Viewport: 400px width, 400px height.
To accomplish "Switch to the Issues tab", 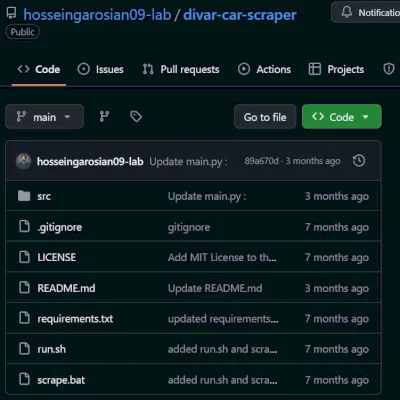I will coord(100,69).
